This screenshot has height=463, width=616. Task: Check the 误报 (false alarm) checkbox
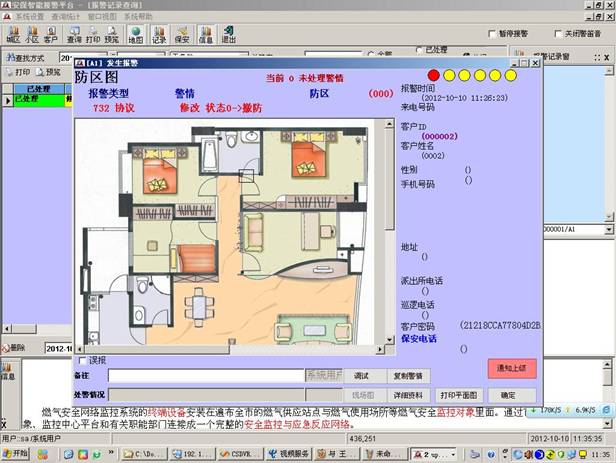[x=82, y=360]
